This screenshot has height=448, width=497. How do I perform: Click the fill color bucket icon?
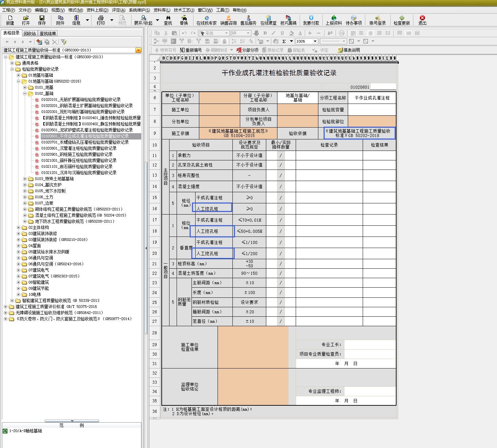coord(291,33)
